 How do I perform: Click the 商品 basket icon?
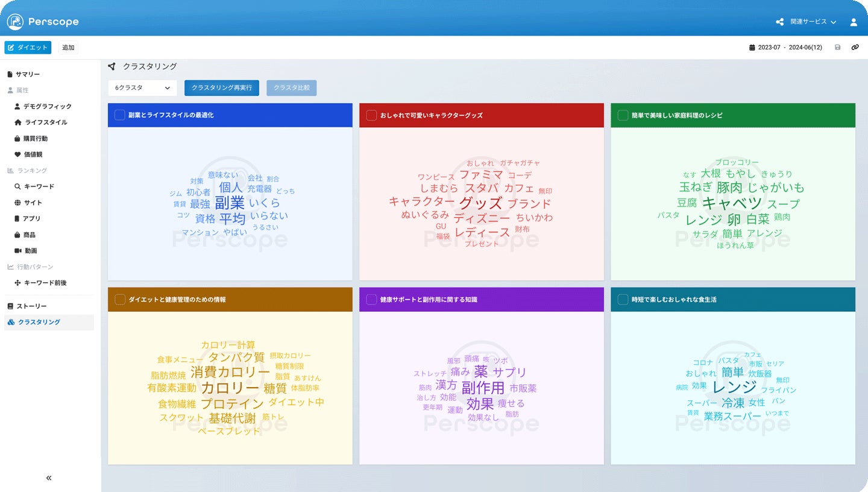(17, 235)
